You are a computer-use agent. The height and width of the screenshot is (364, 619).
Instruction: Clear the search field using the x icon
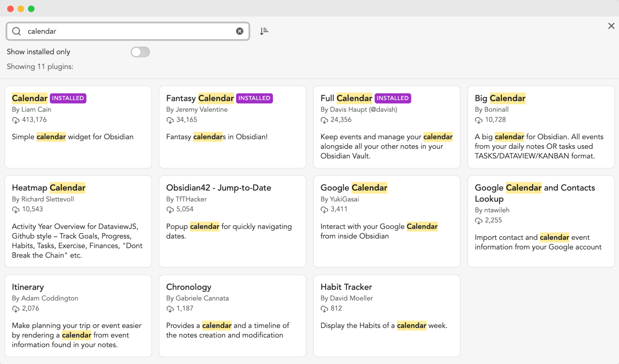[240, 31]
